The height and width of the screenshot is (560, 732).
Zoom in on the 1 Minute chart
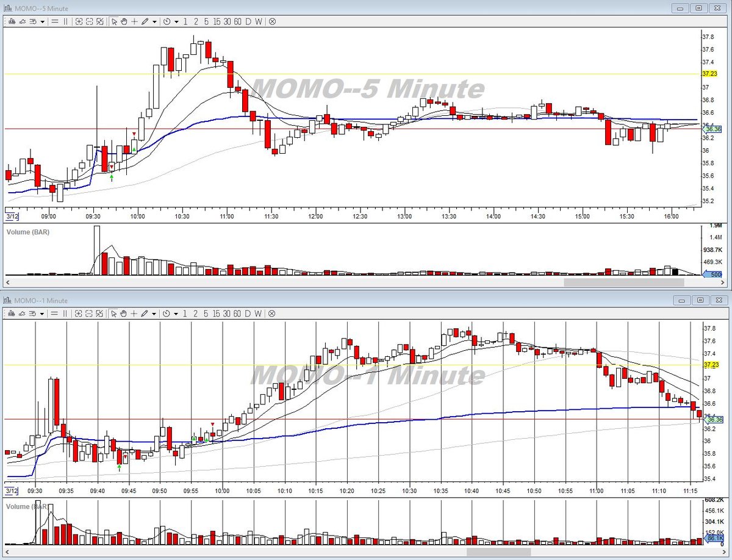79,313
